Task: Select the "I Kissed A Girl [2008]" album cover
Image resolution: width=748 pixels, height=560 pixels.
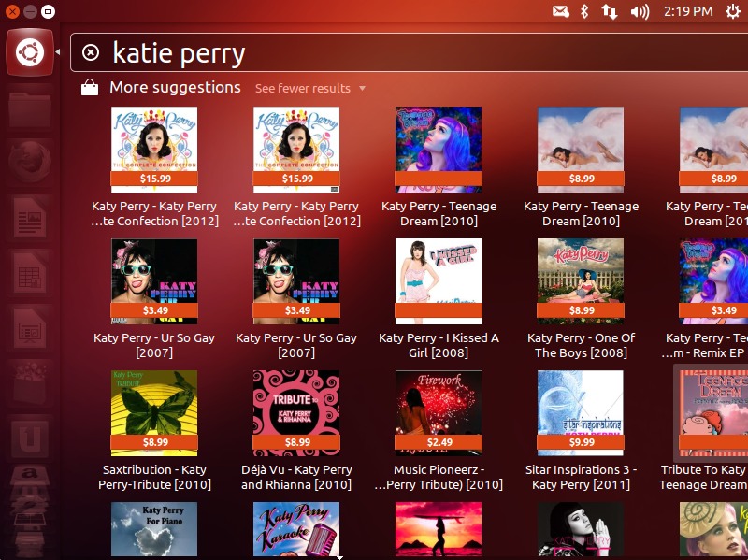Action: coord(439,281)
